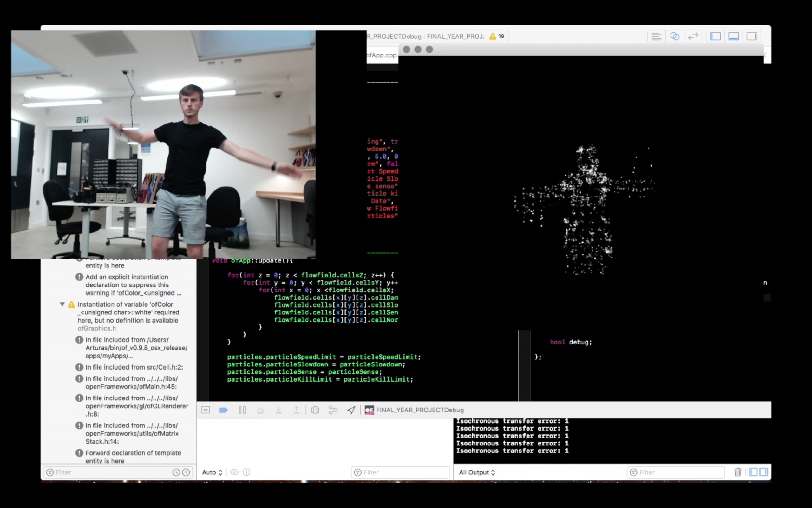Image resolution: width=812 pixels, height=508 pixels.
Task: Select the ofApp.cpp editor tab
Action: 382,55
